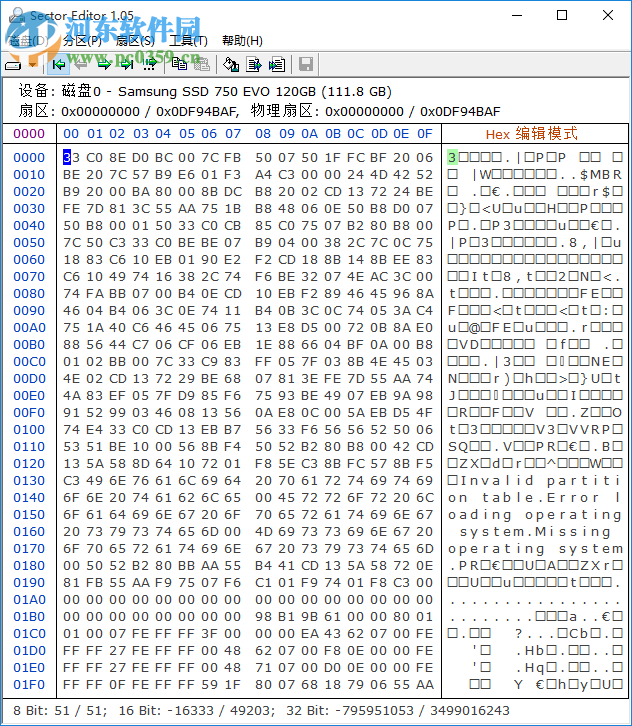Click status bar '32 Bit: -795951053 / 3499016243'
This screenshot has width=632, height=726.
click(x=398, y=711)
